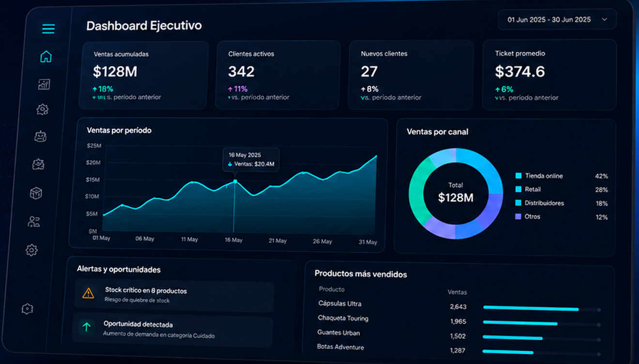Viewport: 639px width, 364px height.
Task: Click the hexagon settings icon at sidebar bottom
Action: pyautogui.click(x=28, y=309)
